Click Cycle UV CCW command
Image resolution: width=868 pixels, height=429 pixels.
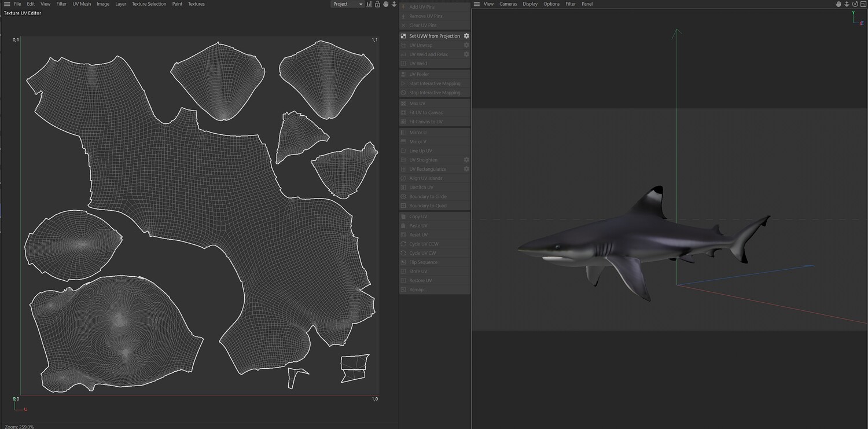point(435,244)
